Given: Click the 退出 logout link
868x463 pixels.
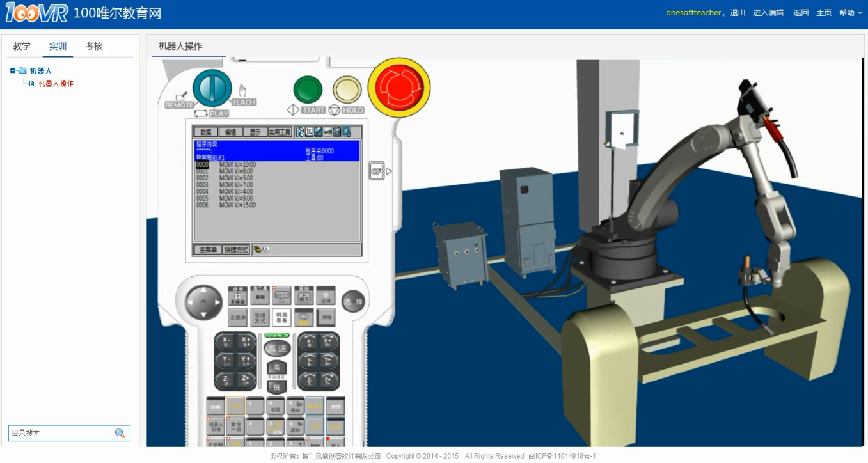Looking at the screenshot, I should coord(738,13).
